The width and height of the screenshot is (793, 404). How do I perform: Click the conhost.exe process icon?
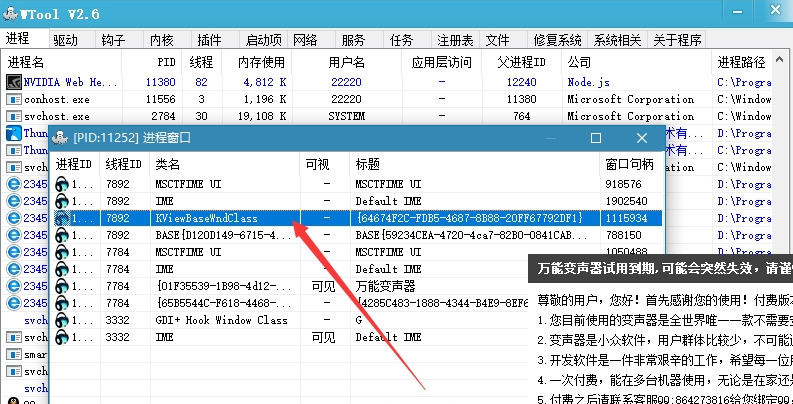pos(14,99)
